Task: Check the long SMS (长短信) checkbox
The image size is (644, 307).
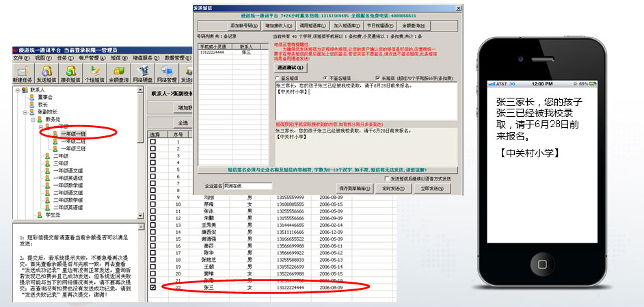Action: point(377,78)
